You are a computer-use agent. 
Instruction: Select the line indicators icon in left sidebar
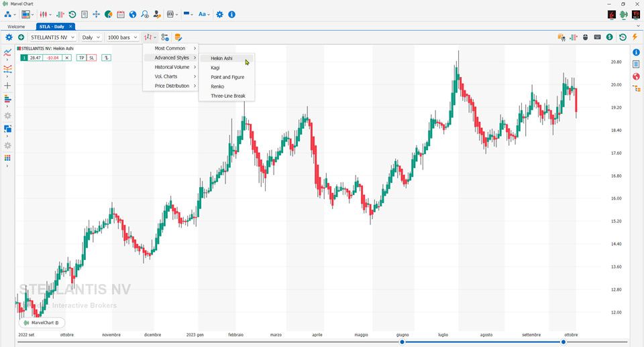pos(7,52)
